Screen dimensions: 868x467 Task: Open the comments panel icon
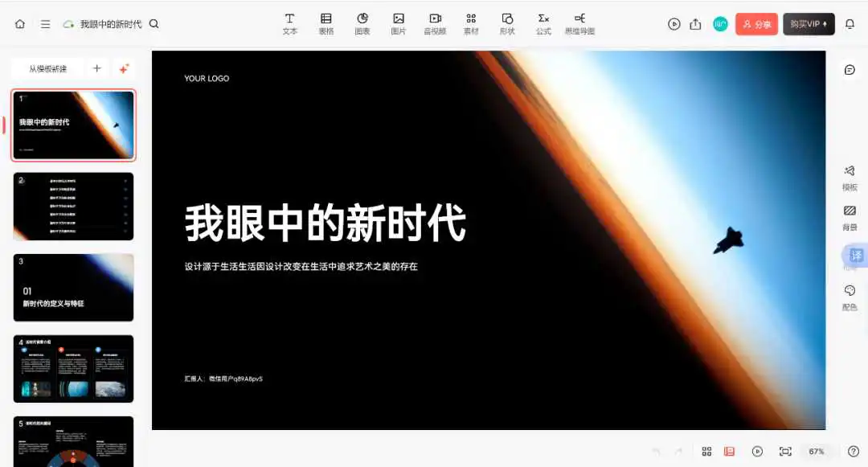(850, 70)
